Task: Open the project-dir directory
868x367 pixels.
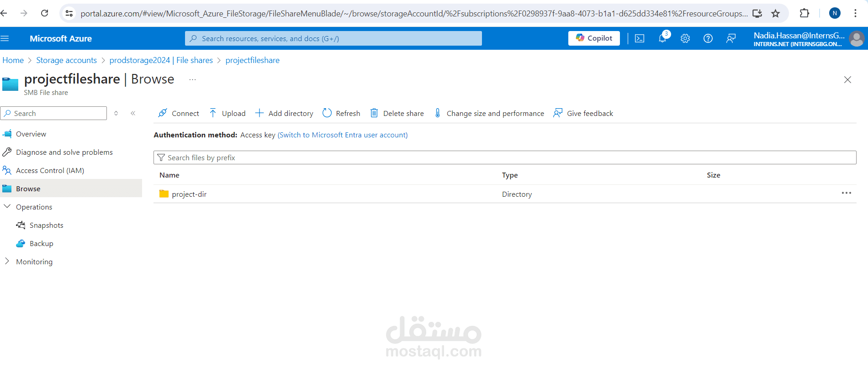Action: click(189, 194)
